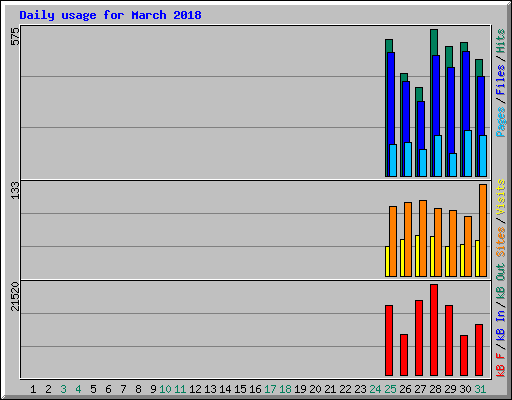Click the red kB bar for day 25
Image resolution: width=512 pixels, height=400 pixels.
(389, 340)
